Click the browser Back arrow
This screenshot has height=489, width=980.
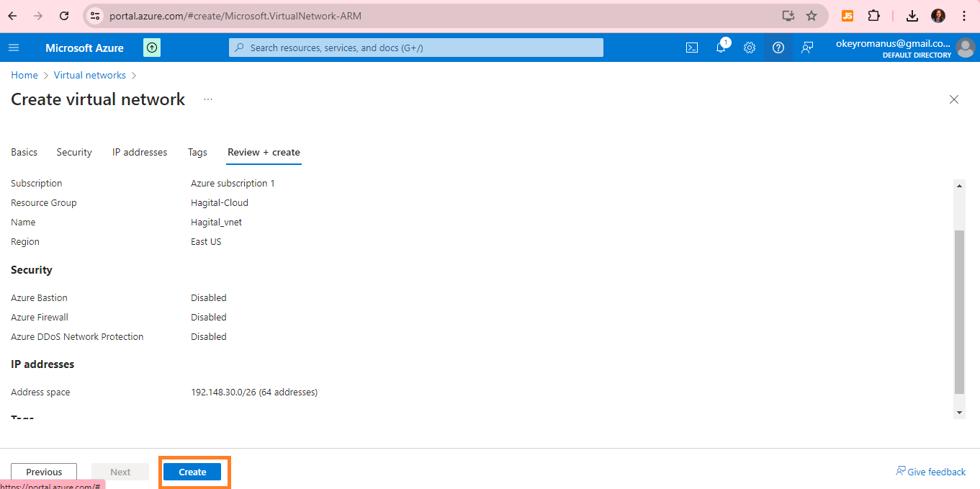click(x=12, y=15)
